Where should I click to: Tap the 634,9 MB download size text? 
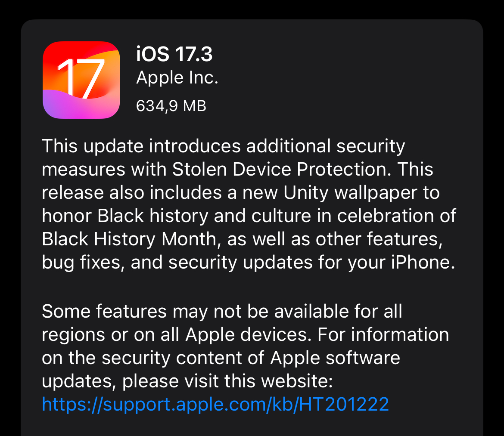click(171, 106)
